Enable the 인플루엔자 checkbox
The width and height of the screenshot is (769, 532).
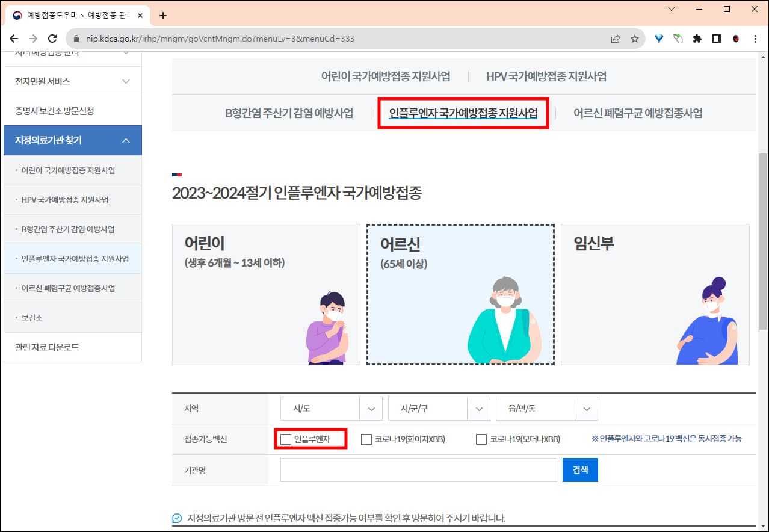pyautogui.click(x=285, y=439)
